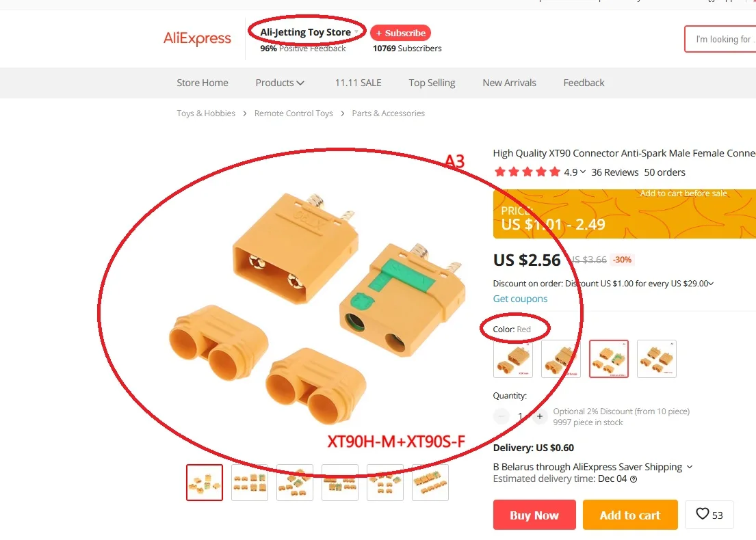Click the five-star rating icons
756x540 pixels.
[x=527, y=172]
